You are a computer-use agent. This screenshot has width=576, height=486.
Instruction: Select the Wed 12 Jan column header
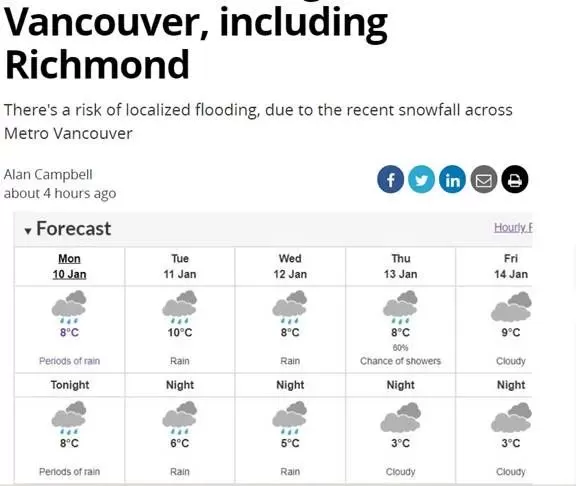click(x=290, y=266)
